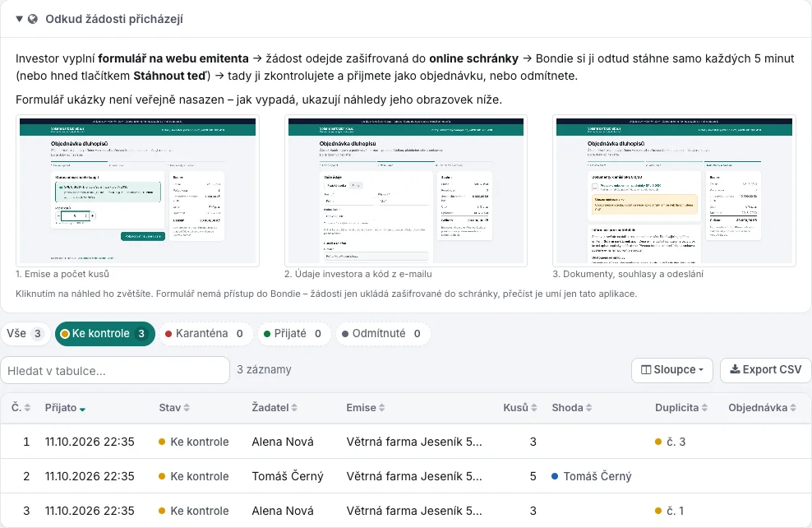Sort table by the 'Objednávka' column
This screenshot has width=812, height=528.
pos(763,408)
